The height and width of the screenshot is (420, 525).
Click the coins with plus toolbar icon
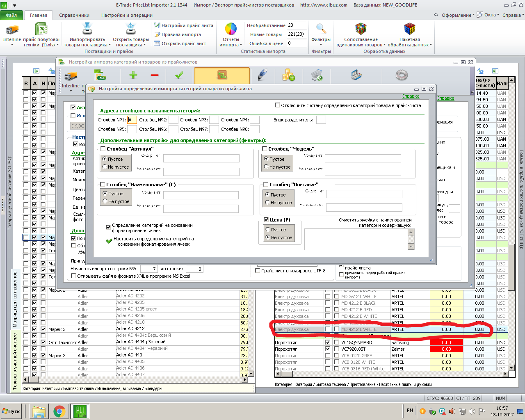(x=289, y=75)
